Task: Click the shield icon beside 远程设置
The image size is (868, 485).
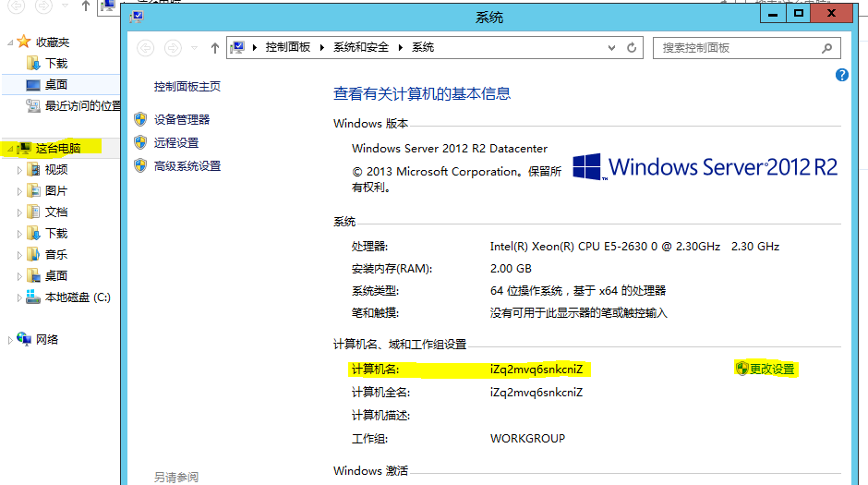Action: point(140,142)
